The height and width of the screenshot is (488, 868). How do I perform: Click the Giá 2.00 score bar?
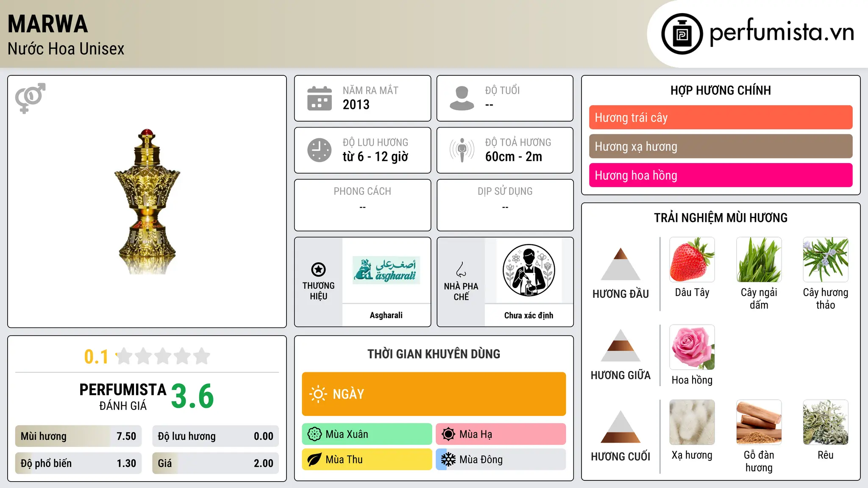(215, 463)
